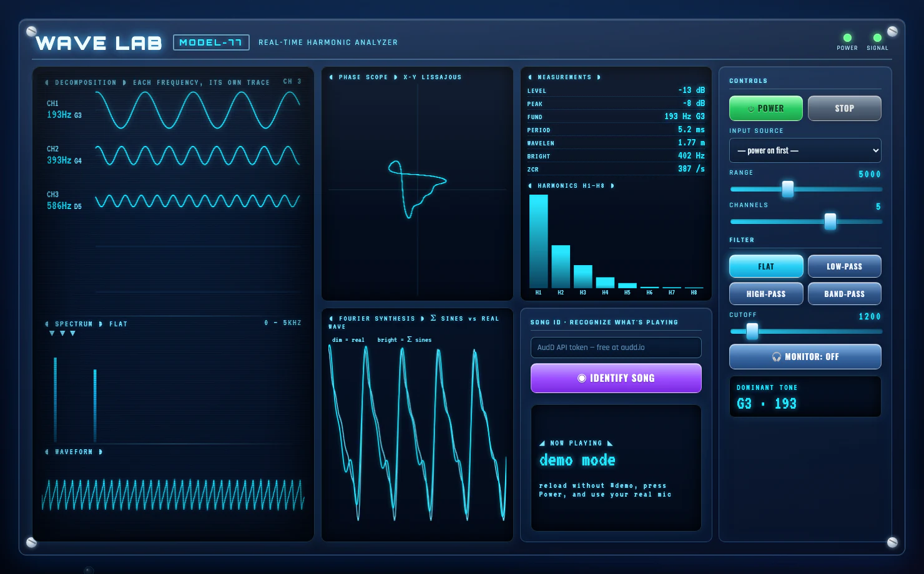
Task: Click the Spectrum Flat panel title
Action: [x=86, y=324]
